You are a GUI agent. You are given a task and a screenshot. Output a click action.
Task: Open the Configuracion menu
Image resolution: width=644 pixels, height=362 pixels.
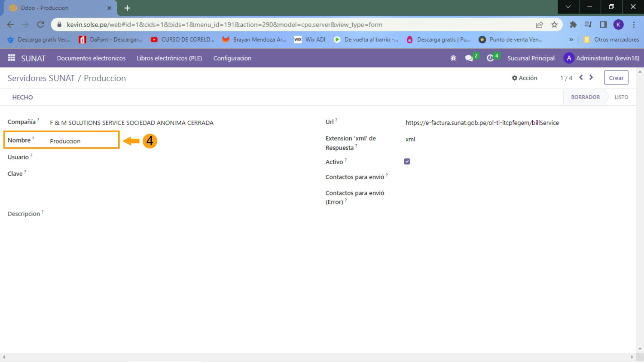pyautogui.click(x=232, y=58)
